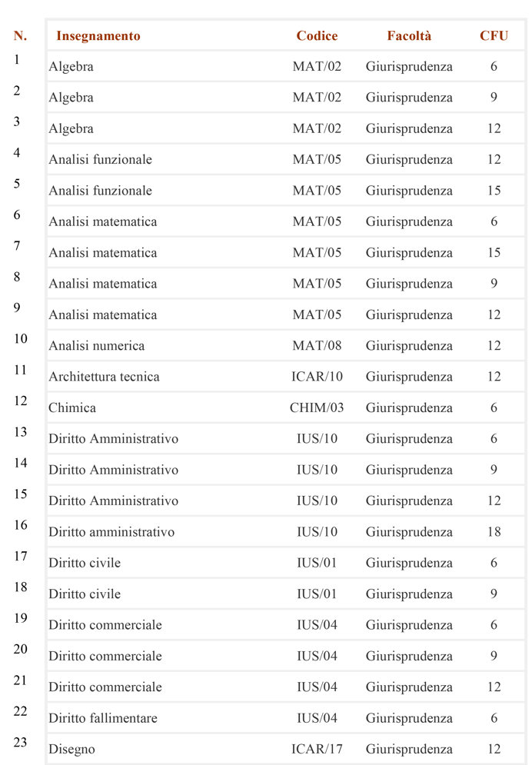Click the Architettura tecnica entry
The width and height of the screenshot is (532, 765).
pyautogui.click(x=104, y=377)
